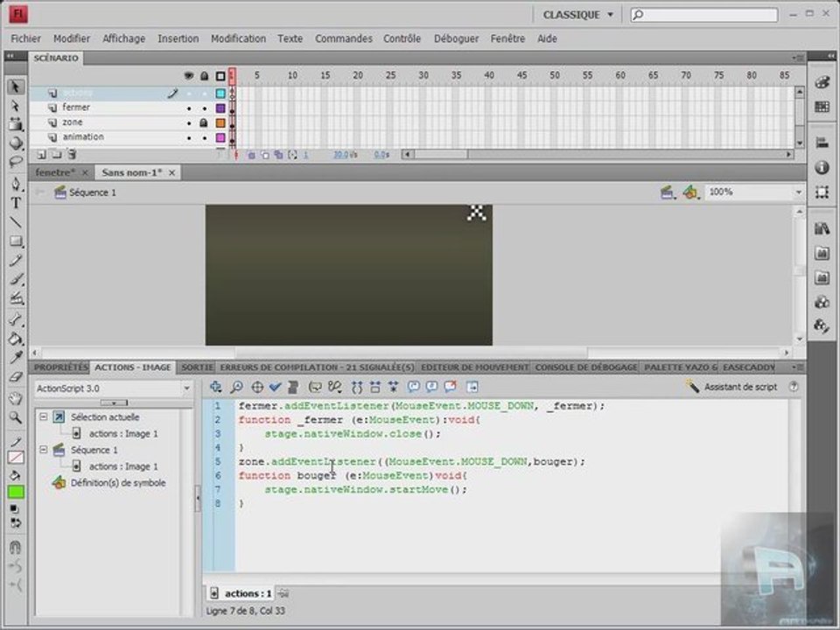840x630 pixels.
Task: Select the Zoom magnifier tool
Action: coord(16,417)
